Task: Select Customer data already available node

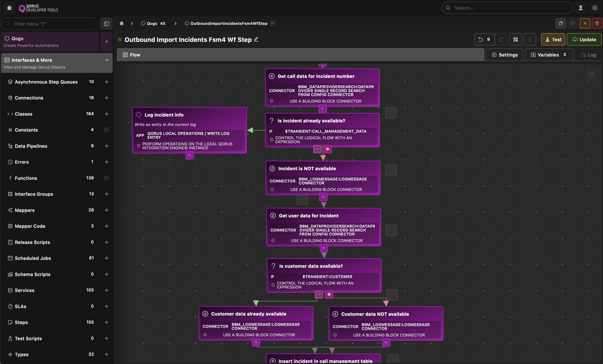Action: [x=256, y=323]
